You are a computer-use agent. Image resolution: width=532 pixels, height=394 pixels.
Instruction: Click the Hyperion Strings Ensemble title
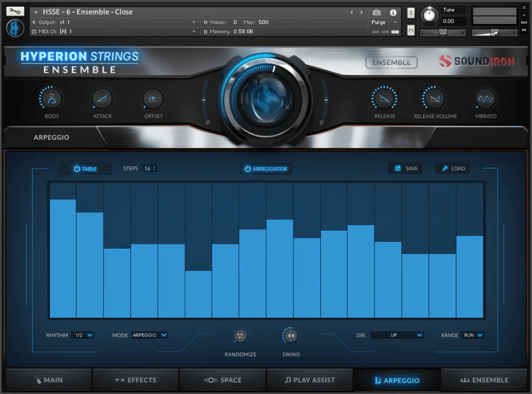click(x=79, y=62)
